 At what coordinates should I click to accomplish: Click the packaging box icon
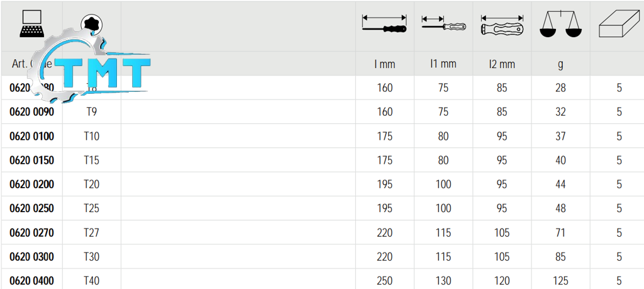619,26
